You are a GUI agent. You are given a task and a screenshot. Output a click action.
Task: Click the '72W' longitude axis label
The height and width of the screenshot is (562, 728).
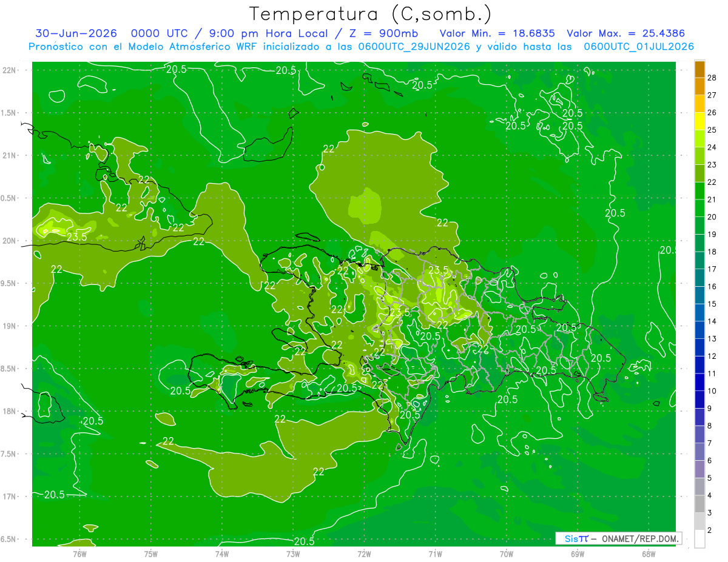(364, 554)
